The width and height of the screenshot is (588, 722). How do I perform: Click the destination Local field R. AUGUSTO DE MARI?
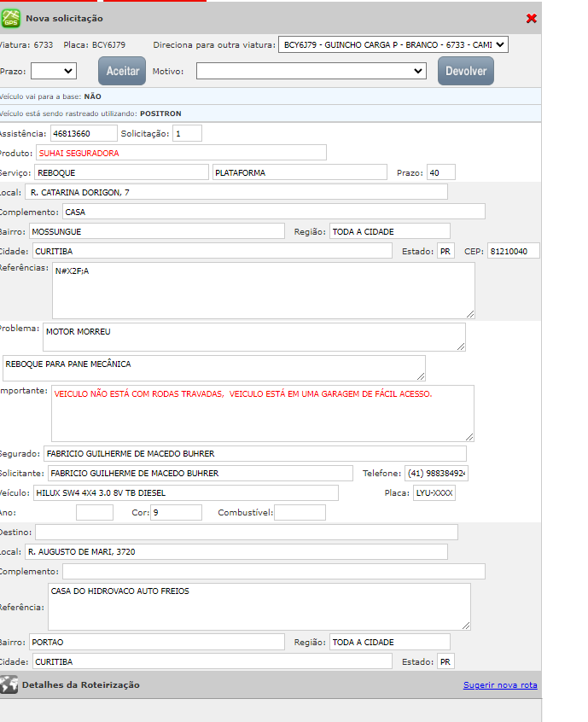(236, 551)
